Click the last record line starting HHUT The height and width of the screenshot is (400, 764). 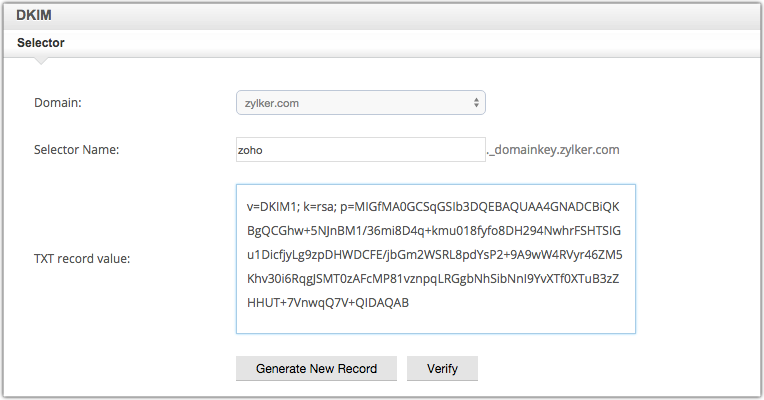327,302
